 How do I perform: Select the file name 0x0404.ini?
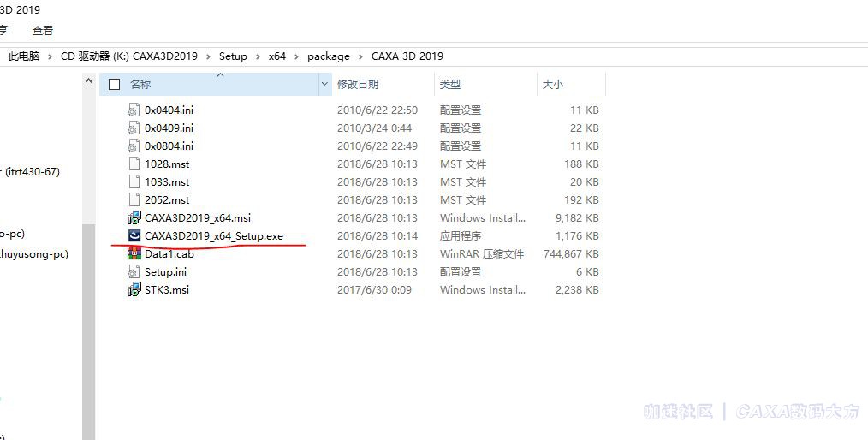click(169, 110)
